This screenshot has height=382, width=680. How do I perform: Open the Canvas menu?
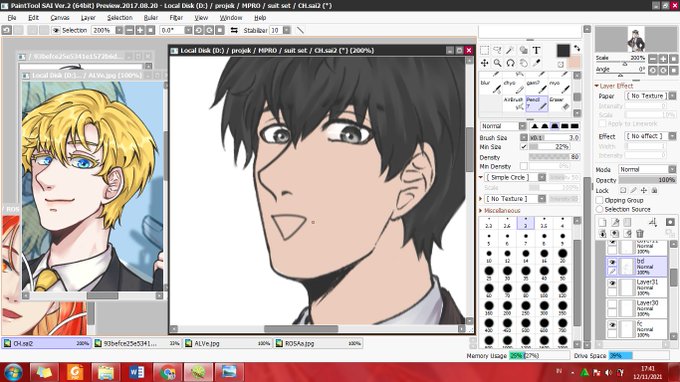click(60, 18)
